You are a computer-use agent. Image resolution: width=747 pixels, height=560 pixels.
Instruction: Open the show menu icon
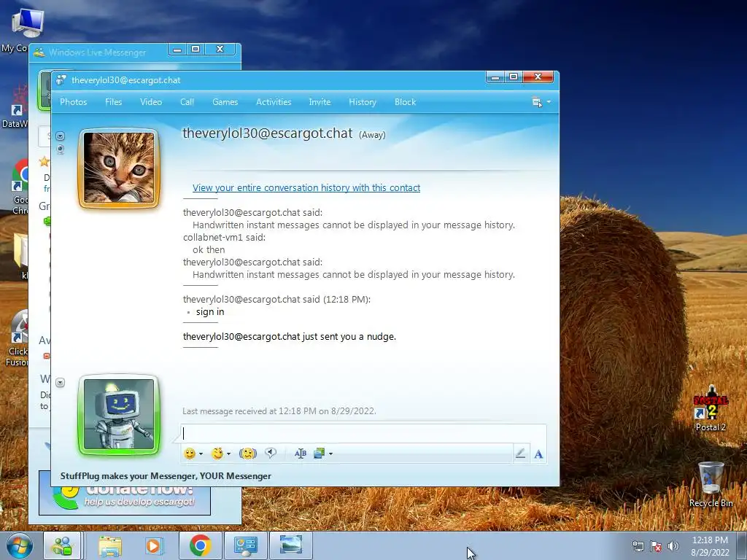(x=537, y=102)
